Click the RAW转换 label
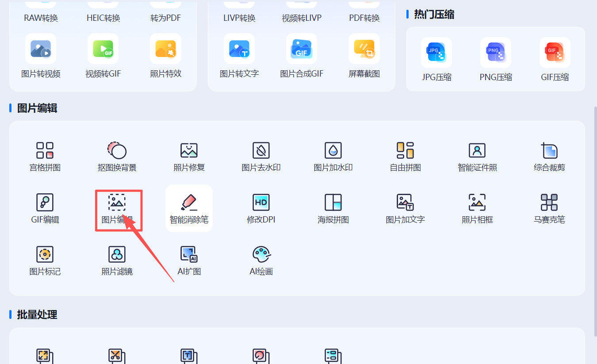The image size is (597, 364). [x=41, y=18]
